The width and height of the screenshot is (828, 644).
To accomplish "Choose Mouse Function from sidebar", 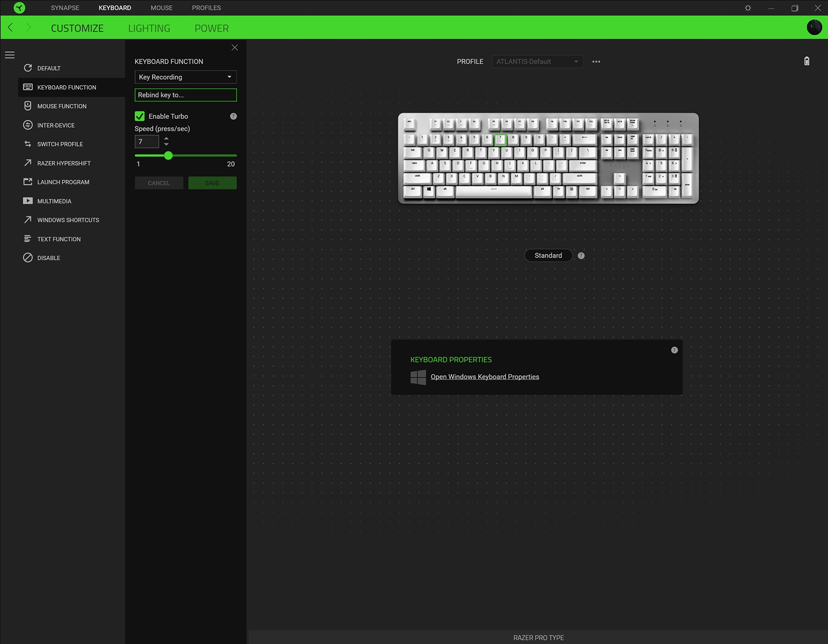I will click(71, 106).
